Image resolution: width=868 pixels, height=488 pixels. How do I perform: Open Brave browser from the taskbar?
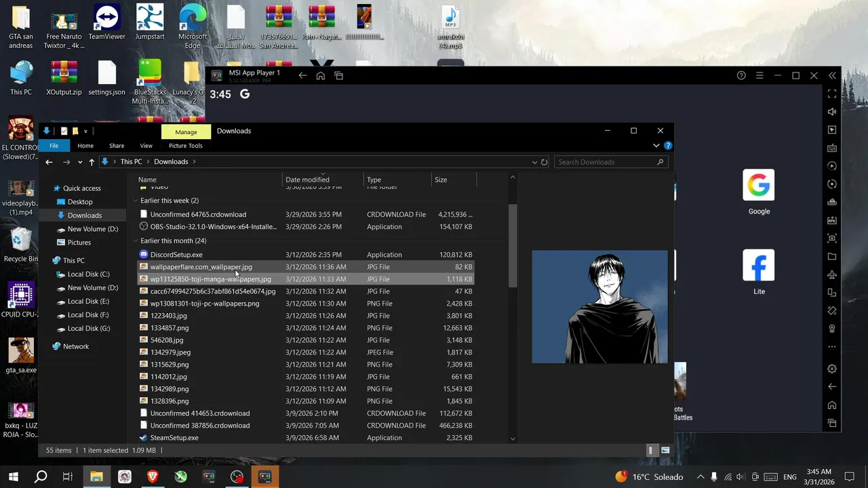pyautogui.click(x=153, y=476)
